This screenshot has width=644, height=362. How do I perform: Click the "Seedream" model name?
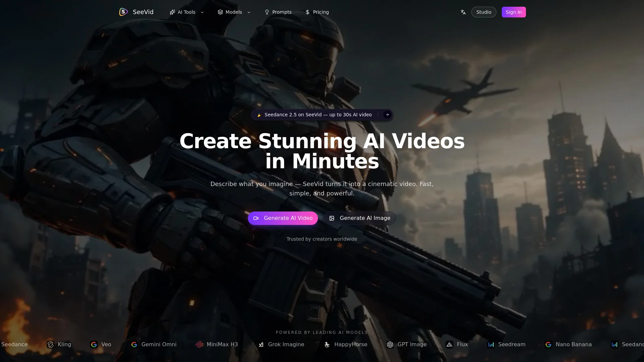(x=512, y=345)
